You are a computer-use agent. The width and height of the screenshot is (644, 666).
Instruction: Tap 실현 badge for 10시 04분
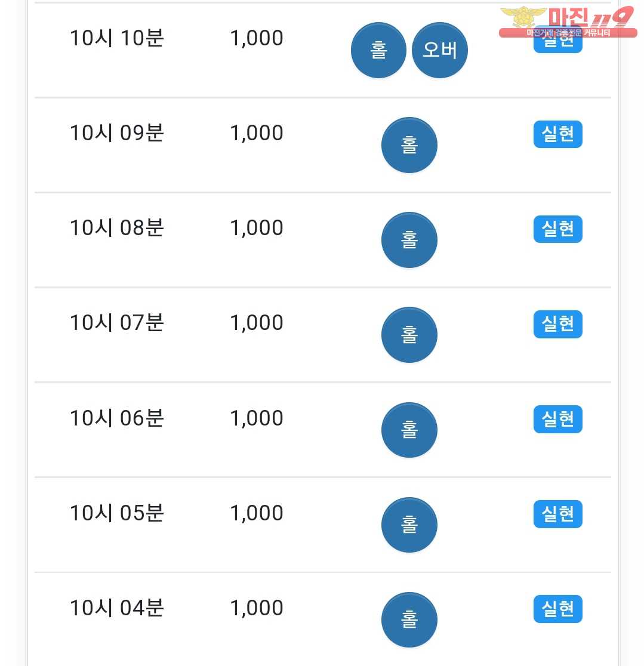[x=558, y=609]
